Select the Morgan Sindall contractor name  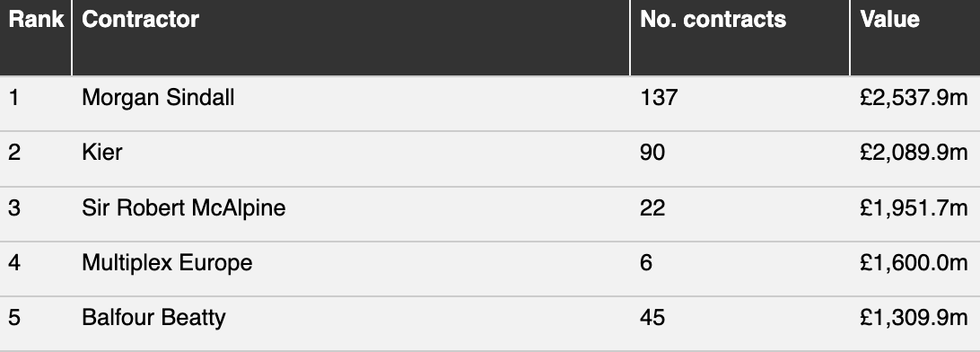[x=158, y=98]
